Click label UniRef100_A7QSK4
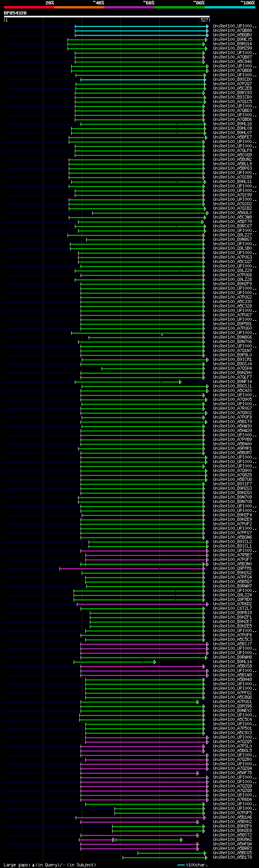 [x=232, y=368]
